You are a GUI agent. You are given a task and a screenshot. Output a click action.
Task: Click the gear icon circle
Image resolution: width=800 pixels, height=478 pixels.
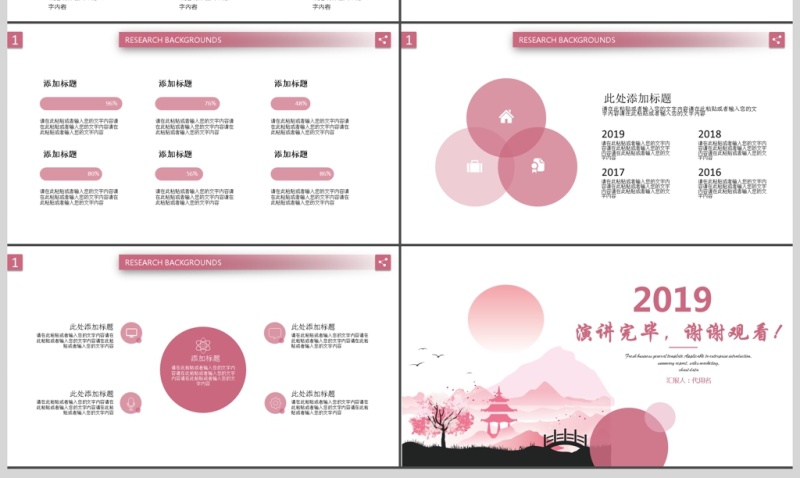(275, 403)
